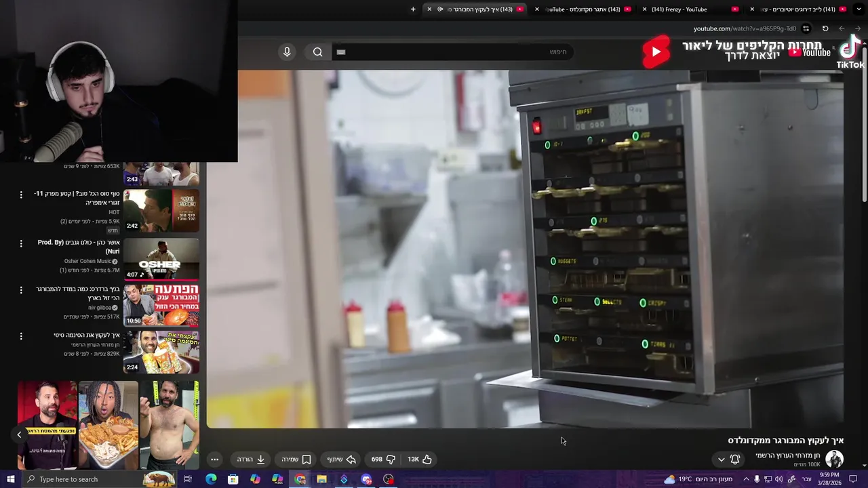Reload the page

click(x=825, y=28)
